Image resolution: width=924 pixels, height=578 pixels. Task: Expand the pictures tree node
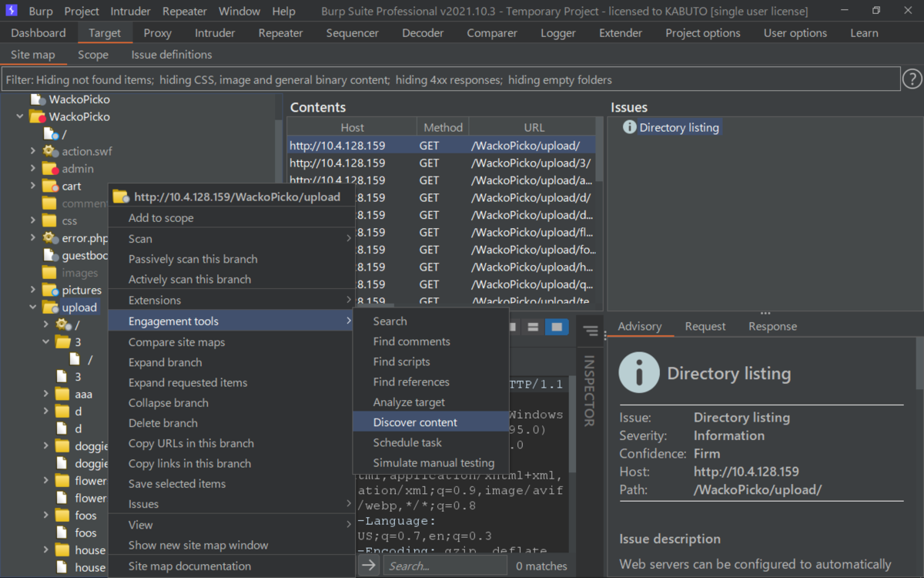pos(33,290)
